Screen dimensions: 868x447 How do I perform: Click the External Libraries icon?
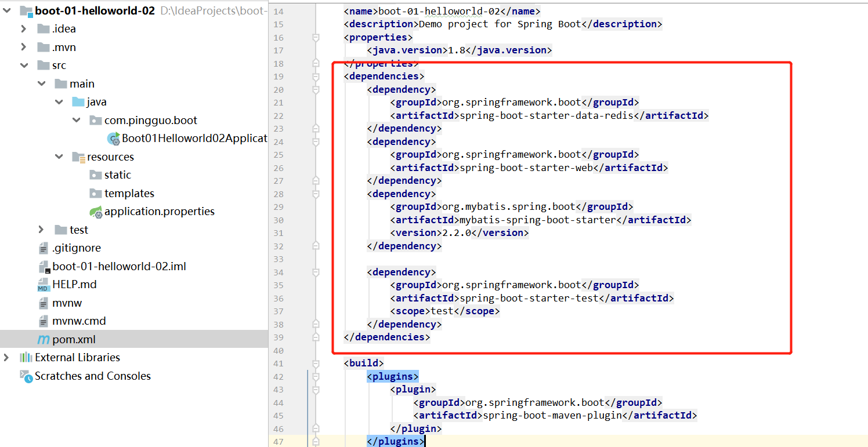(26, 357)
